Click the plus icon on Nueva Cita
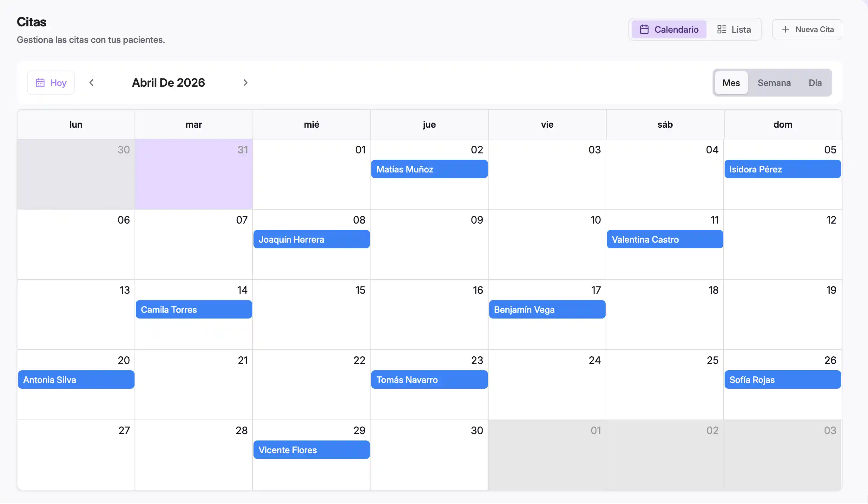Image resolution: width=868 pixels, height=504 pixels. pyautogui.click(x=786, y=29)
